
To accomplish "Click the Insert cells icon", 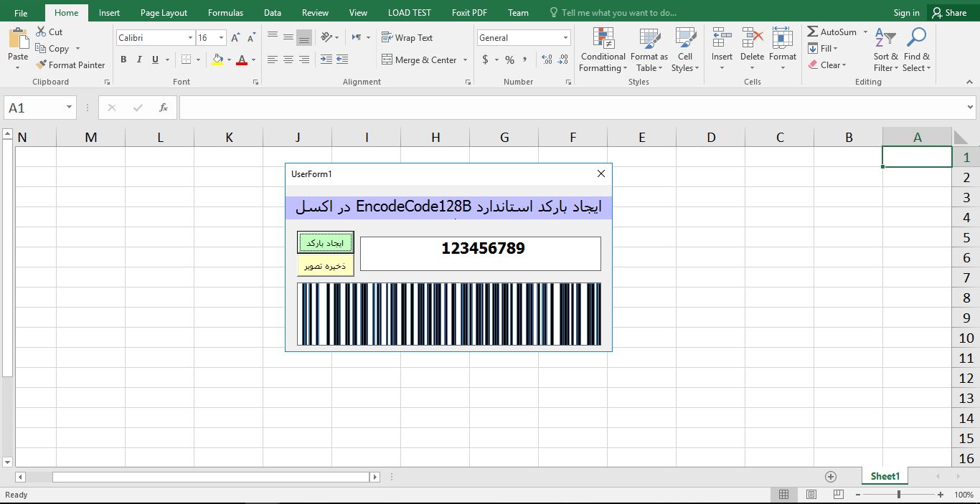I will (722, 38).
